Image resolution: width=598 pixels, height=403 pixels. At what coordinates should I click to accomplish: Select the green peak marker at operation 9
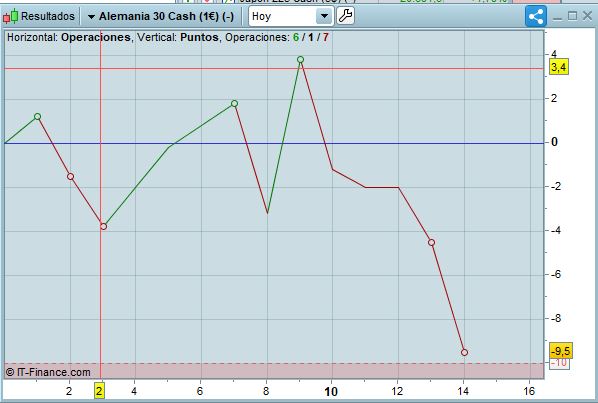[301, 59]
